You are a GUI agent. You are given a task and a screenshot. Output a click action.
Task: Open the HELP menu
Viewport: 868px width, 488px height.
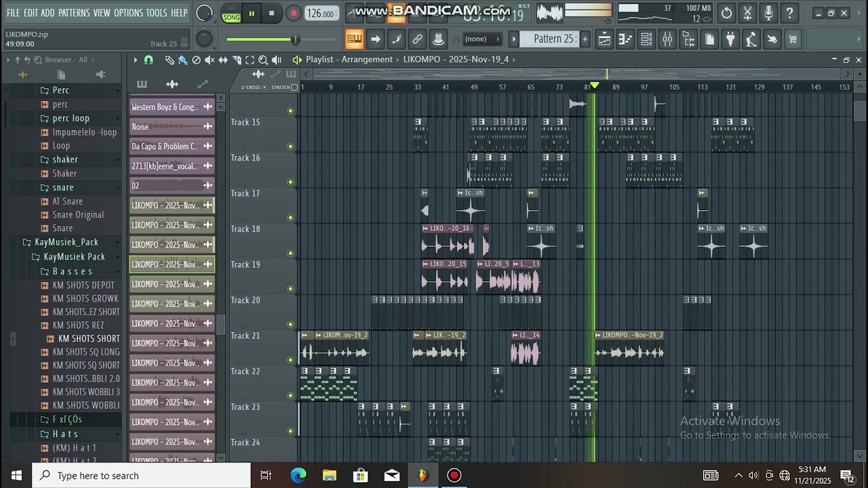(x=179, y=13)
